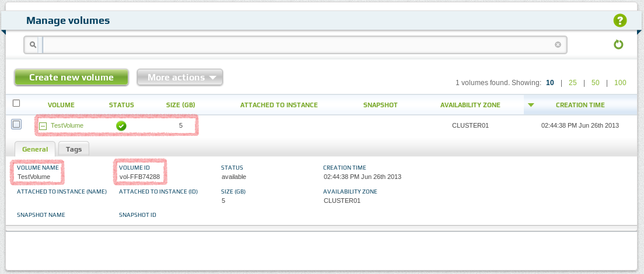Show 25 volumes per page

pos(572,82)
